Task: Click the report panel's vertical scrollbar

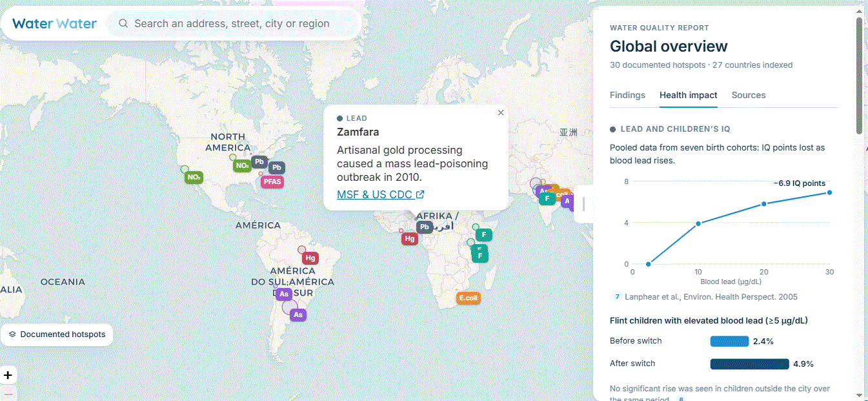Action: pyautogui.click(x=859, y=75)
